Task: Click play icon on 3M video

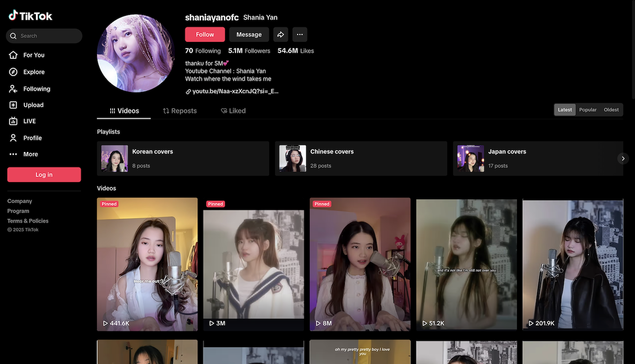Action: tap(211, 324)
